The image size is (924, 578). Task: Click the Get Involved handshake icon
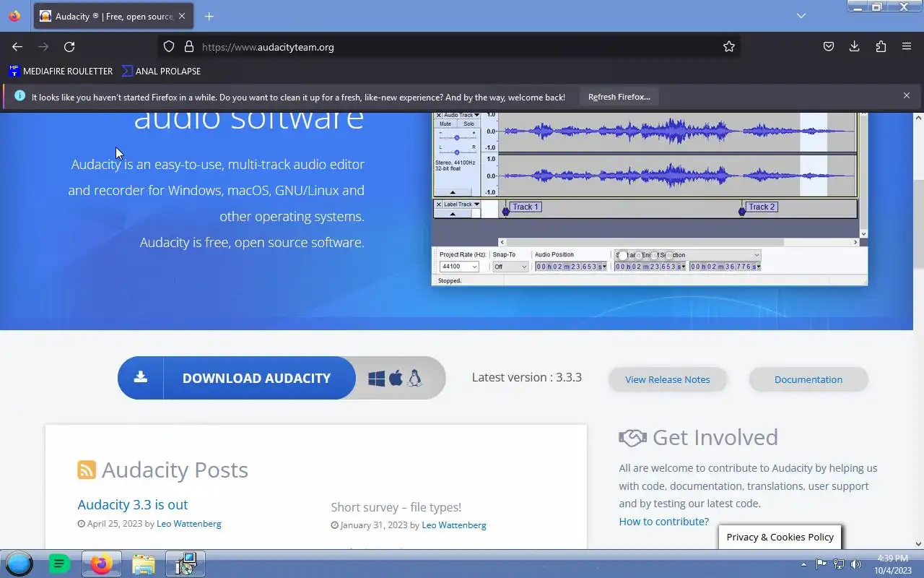[x=632, y=437]
